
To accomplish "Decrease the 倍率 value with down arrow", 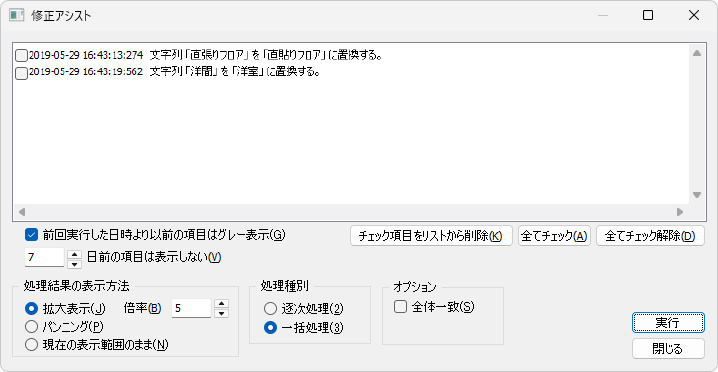I will point(222,313).
